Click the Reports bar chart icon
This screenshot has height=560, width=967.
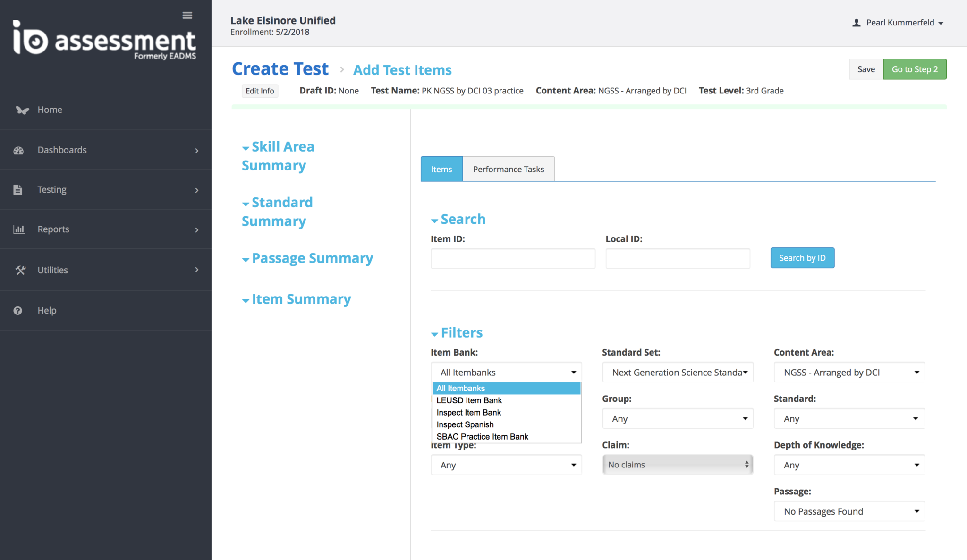click(19, 229)
